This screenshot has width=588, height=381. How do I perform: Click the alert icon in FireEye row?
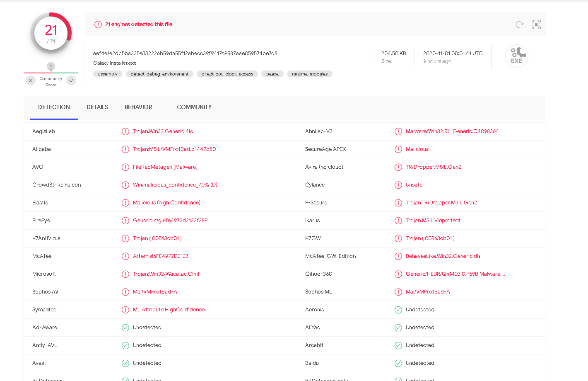[x=125, y=221]
